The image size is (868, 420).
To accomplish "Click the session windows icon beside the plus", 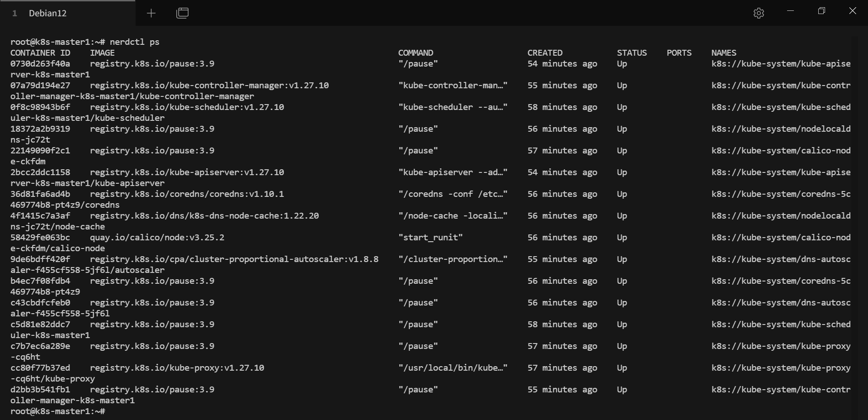I will click(x=182, y=13).
